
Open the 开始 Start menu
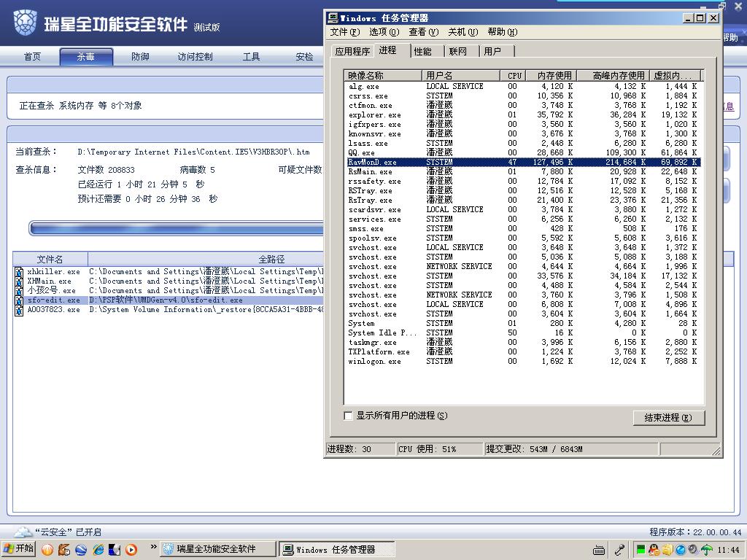[18, 549]
